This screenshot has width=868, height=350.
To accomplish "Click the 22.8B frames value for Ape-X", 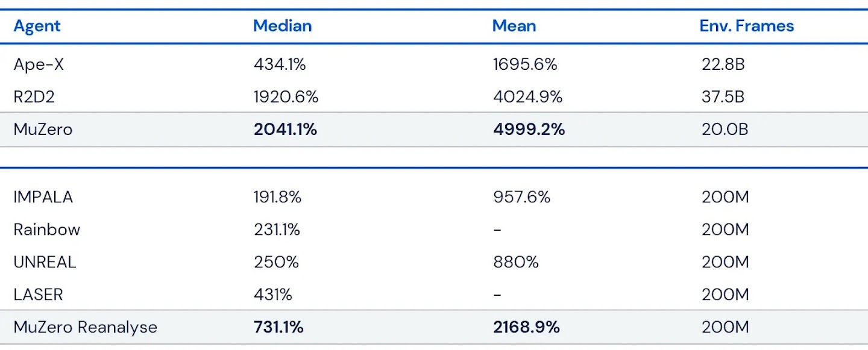I will tap(723, 64).
